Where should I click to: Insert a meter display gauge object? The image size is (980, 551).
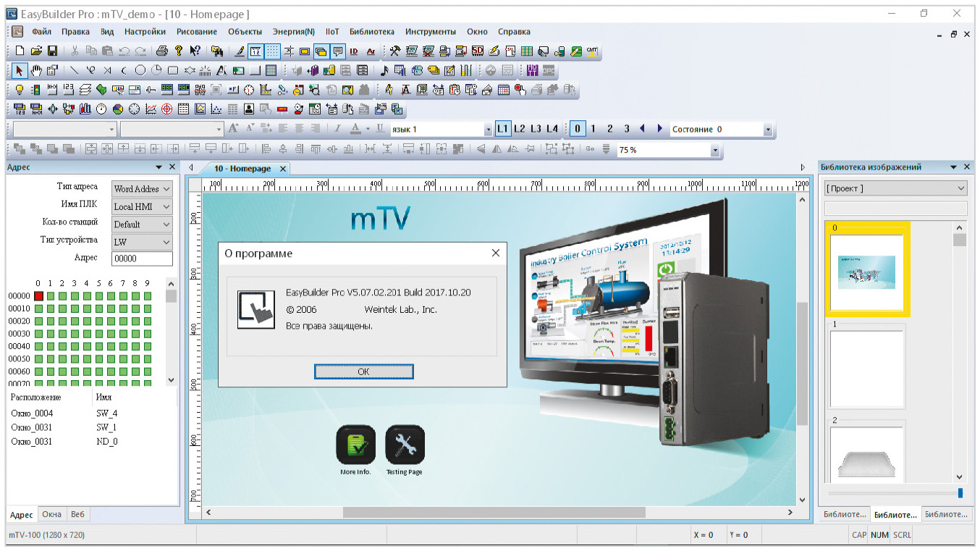(101, 109)
